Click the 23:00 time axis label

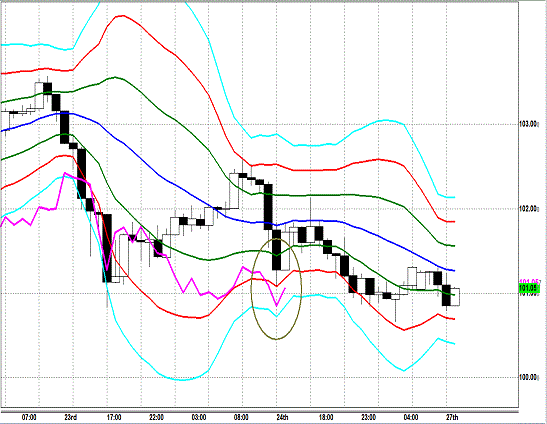point(368,417)
